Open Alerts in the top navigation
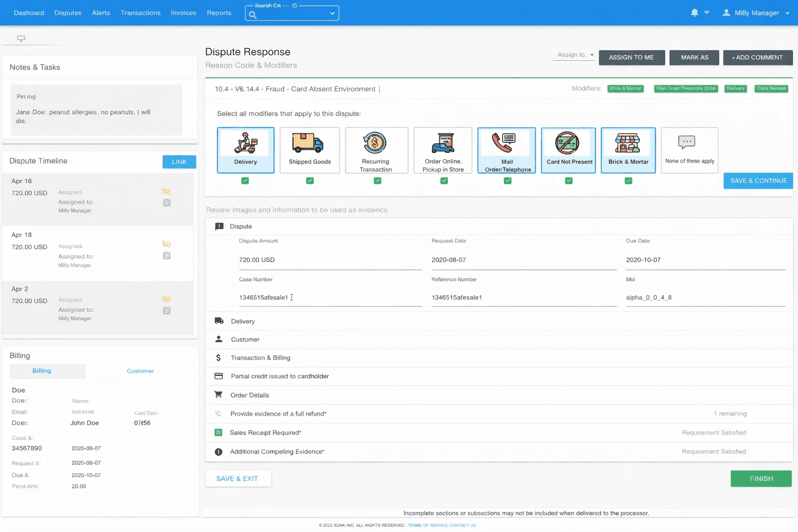 (x=101, y=13)
